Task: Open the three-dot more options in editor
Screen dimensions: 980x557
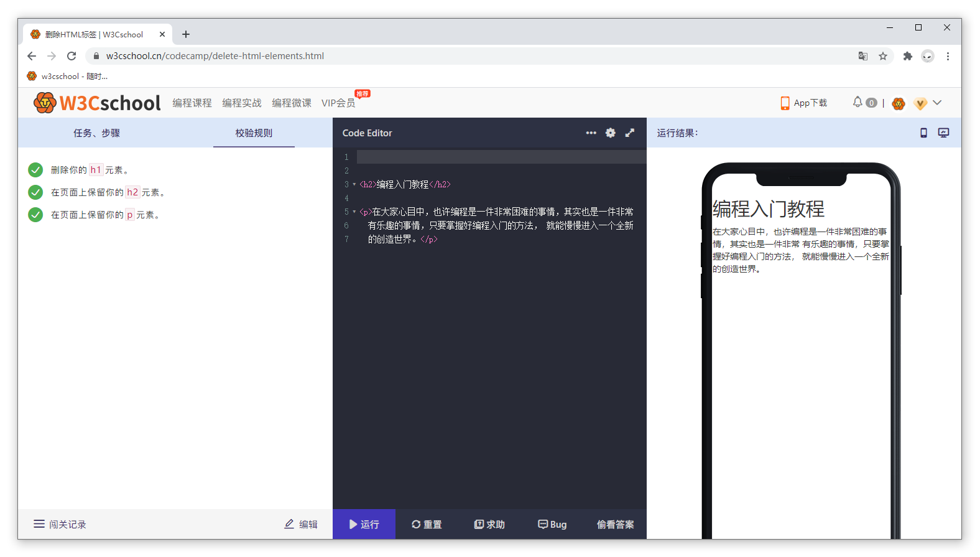Action: pyautogui.click(x=591, y=133)
